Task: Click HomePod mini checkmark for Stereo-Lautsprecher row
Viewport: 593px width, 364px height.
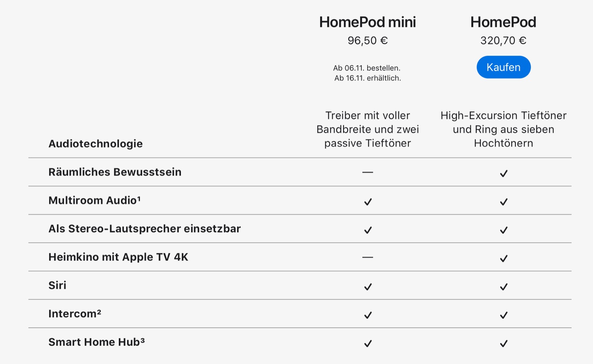Action: click(x=368, y=230)
